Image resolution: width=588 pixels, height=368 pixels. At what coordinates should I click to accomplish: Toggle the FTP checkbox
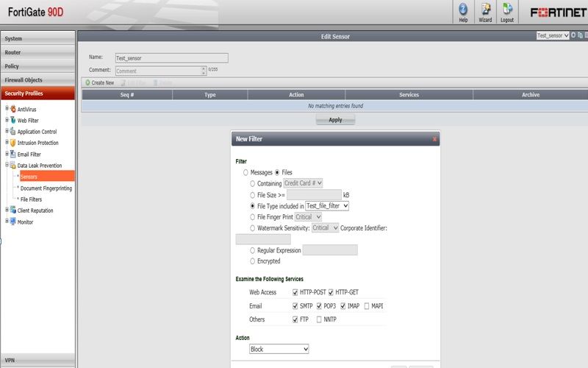point(295,319)
